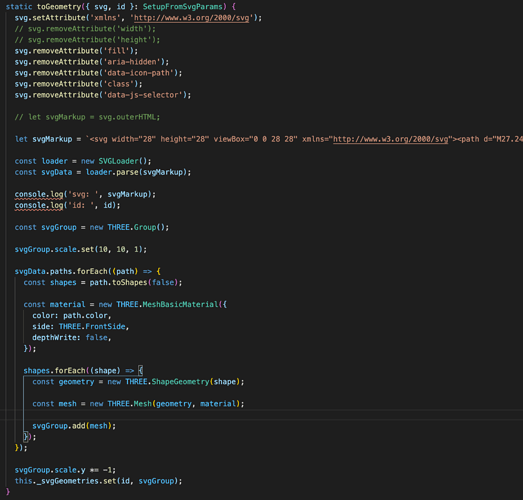Image resolution: width=523 pixels, height=500 pixels.
Task: Click THREE.ShapeGeometry(shape) call
Action: pyautogui.click(x=184, y=382)
